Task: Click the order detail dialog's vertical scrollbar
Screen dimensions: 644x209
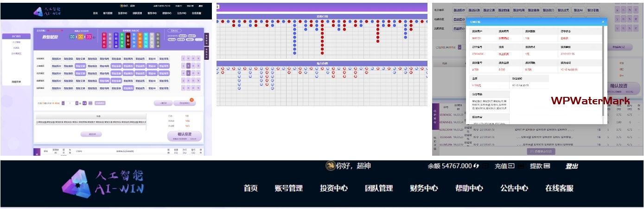Action: [603, 70]
